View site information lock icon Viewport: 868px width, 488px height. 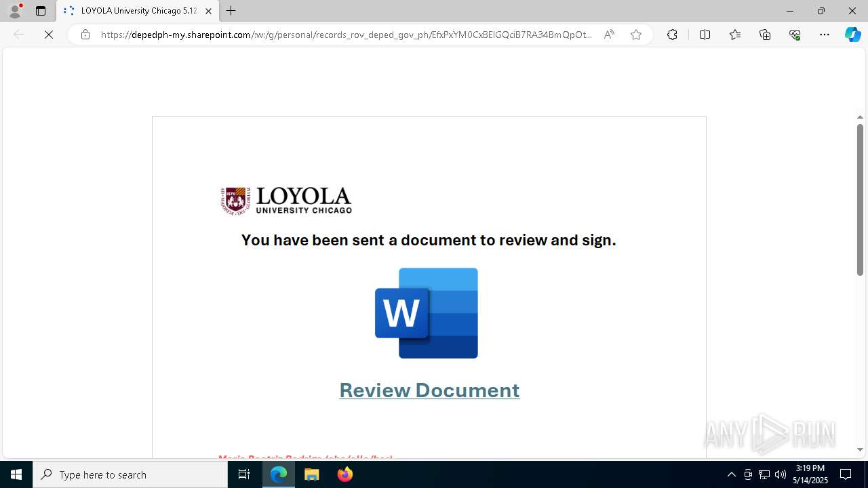point(85,35)
